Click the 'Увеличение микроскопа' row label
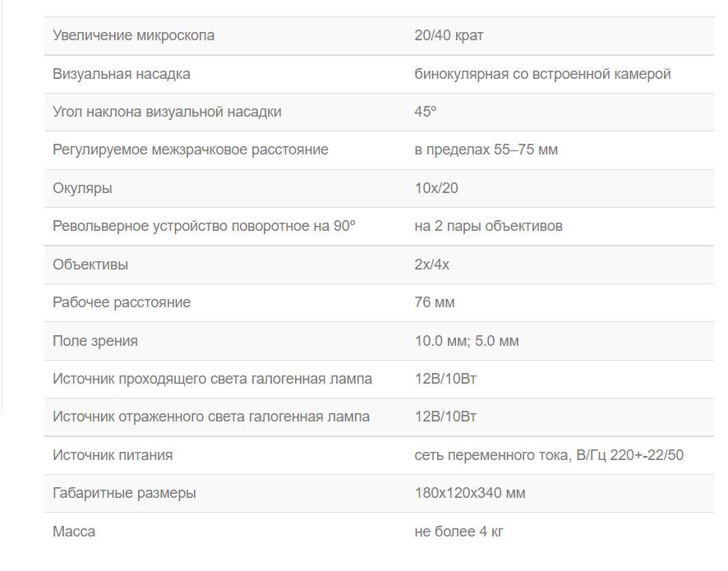The image size is (728, 571). (133, 36)
